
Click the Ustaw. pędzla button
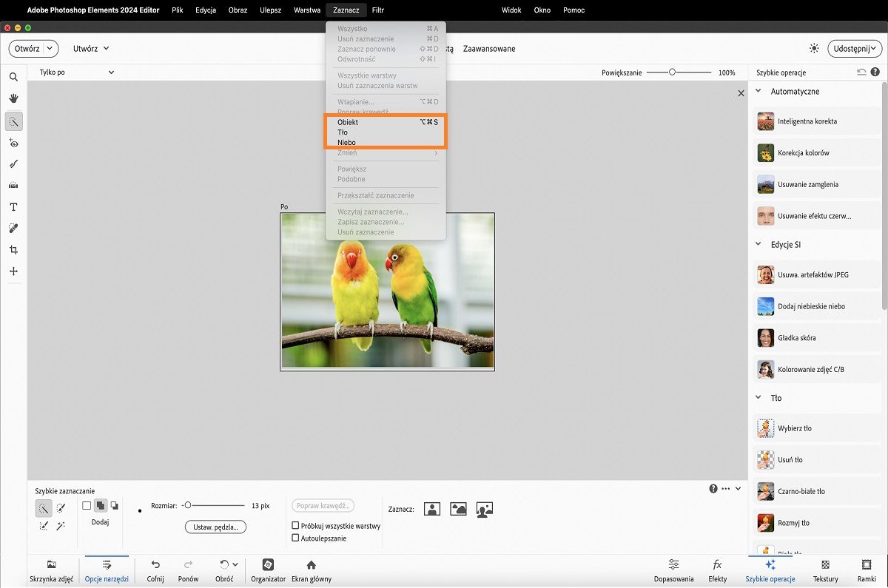click(x=215, y=527)
